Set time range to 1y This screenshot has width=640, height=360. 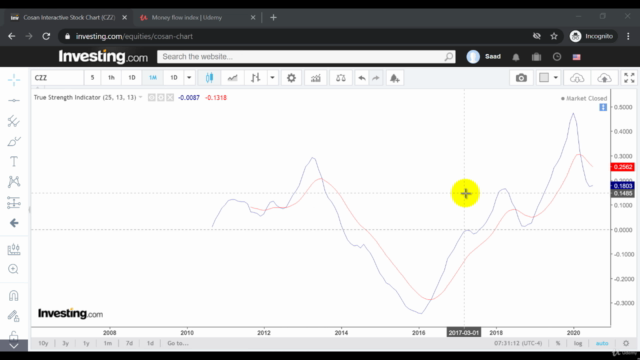pyautogui.click(x=86, y=343)
